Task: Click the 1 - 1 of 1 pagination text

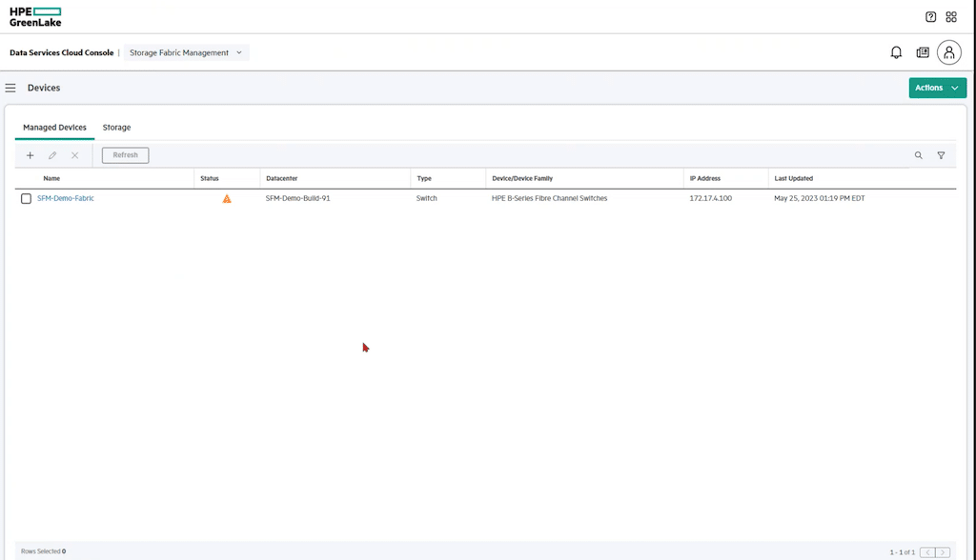Action: (902, 552)
